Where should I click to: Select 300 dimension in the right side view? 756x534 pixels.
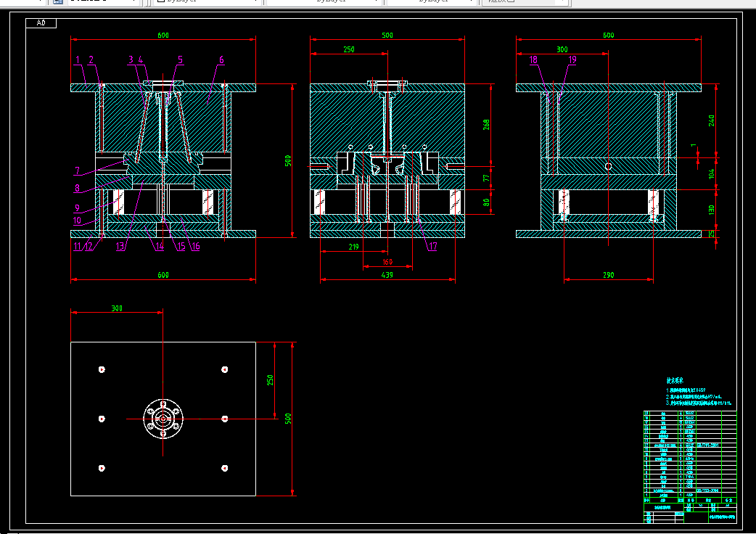click(562, 49)
